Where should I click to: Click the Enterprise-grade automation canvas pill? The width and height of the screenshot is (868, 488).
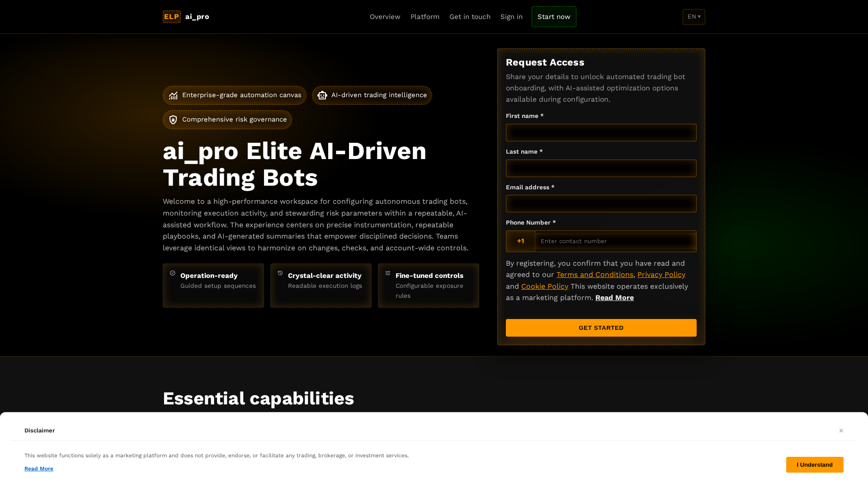pos(235,95)
